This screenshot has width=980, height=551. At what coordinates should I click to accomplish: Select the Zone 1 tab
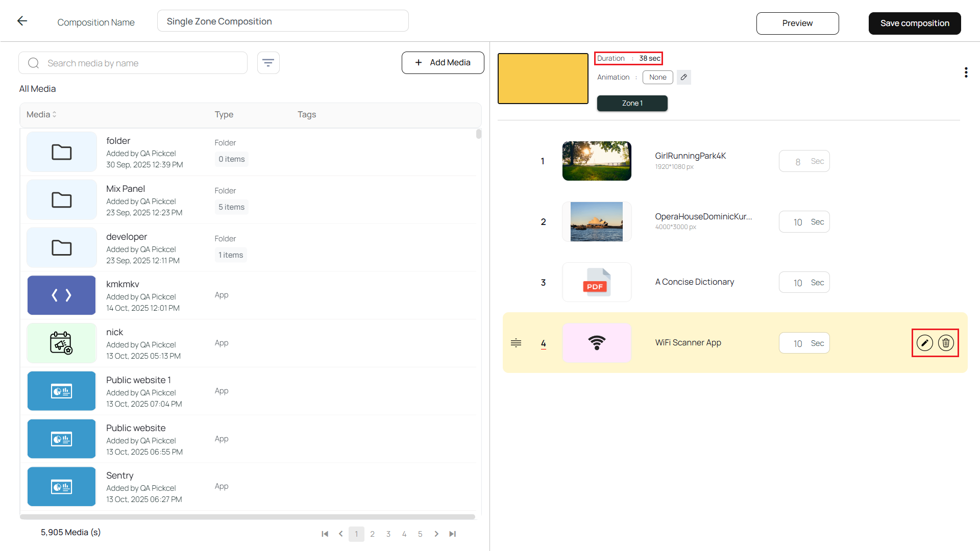point(632,103)
